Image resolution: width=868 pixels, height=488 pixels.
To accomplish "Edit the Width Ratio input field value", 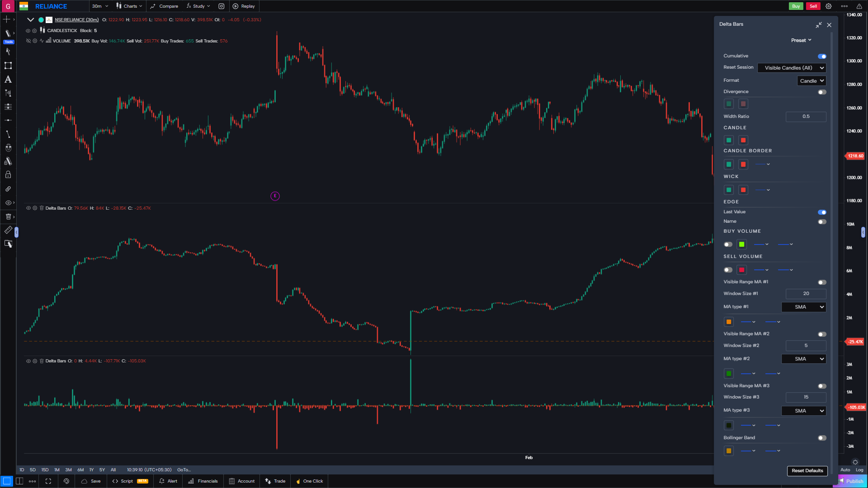I will [x=806, y=117].
